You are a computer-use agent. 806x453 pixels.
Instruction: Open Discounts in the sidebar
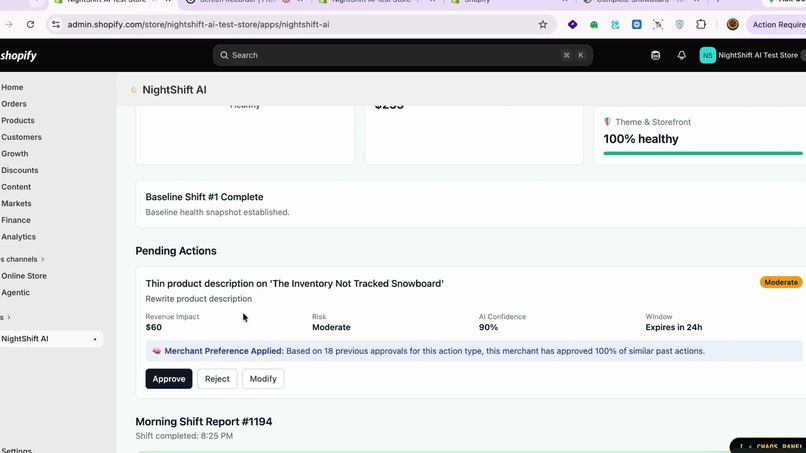20,170
